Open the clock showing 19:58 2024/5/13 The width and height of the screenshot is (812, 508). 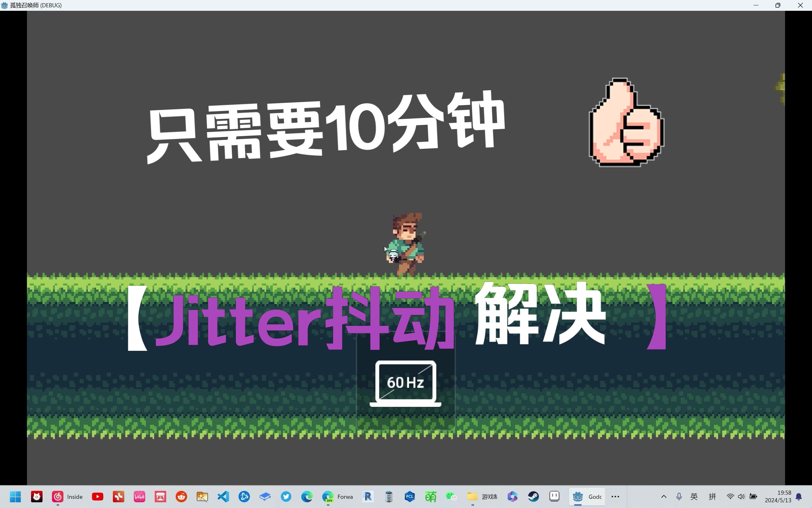tap(778, 496)
